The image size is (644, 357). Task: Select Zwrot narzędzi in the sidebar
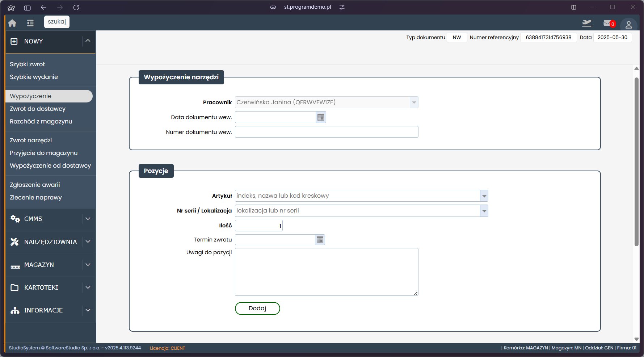click(31, 140)
